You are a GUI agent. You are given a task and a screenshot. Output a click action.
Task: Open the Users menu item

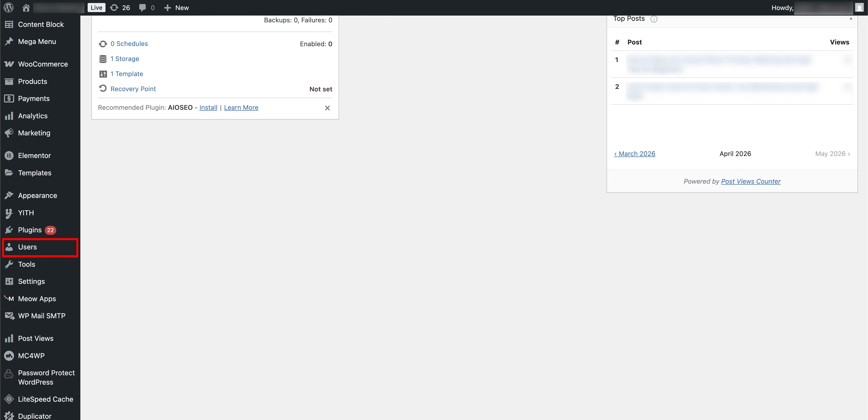(27, 247)
